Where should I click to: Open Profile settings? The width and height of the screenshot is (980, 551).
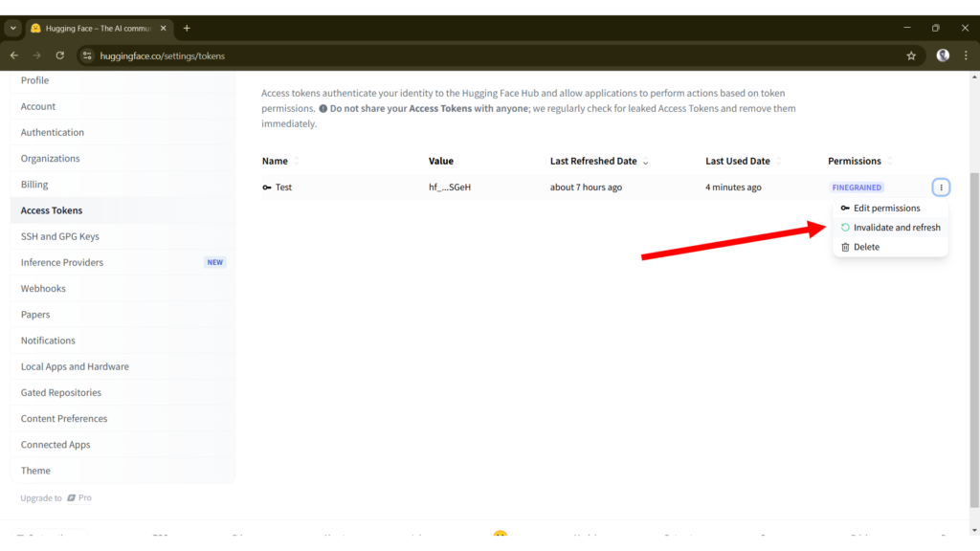click(123, 80)
